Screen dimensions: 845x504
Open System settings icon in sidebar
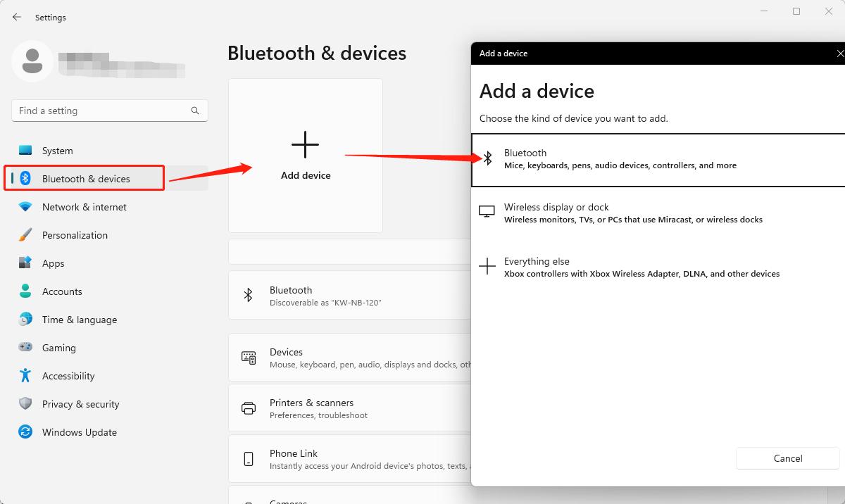click(25, 151)
